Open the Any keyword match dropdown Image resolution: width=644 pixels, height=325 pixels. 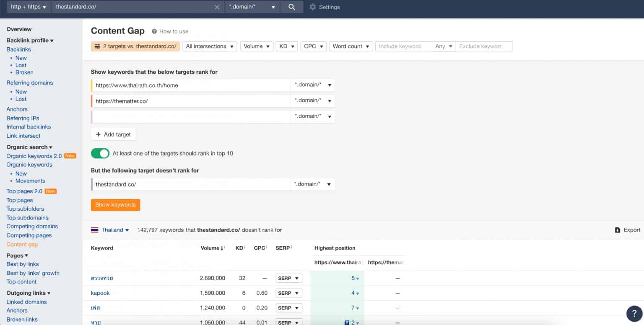(x=444, y=46)
